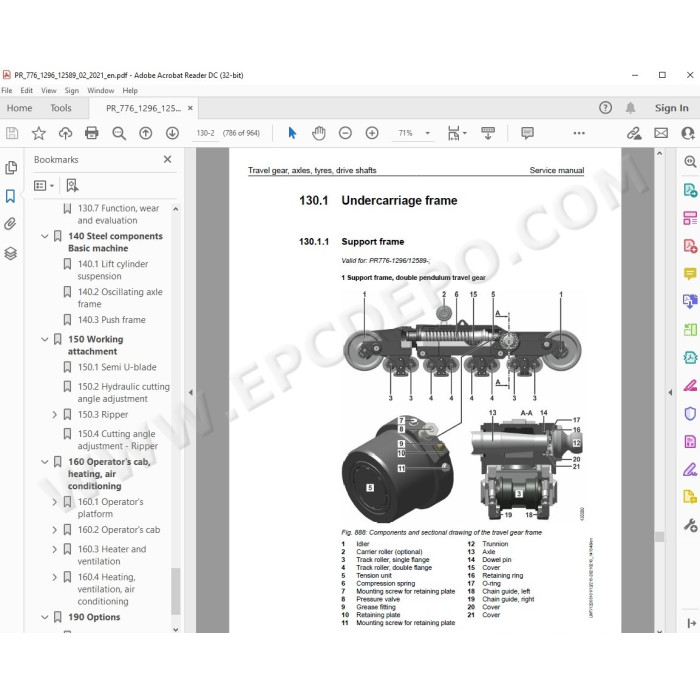Screen dimensions: 700x700
Task: Select the arrow selection tool
Action: (x=292, y=133)
